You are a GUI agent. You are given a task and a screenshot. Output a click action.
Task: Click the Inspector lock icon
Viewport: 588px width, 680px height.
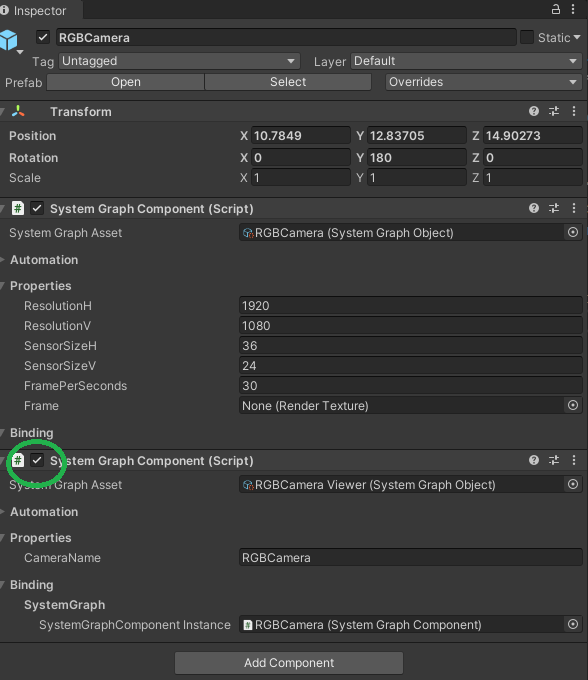tap(555, 9)
